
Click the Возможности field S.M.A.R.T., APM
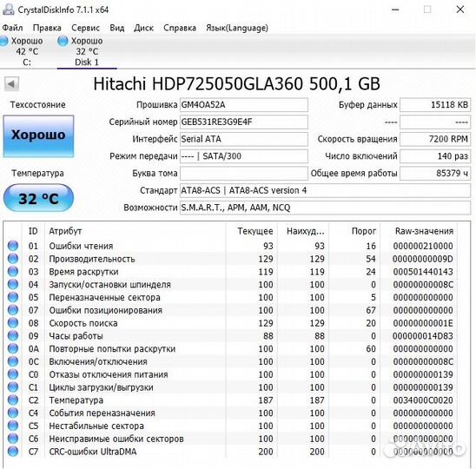[x=325, y=208]
